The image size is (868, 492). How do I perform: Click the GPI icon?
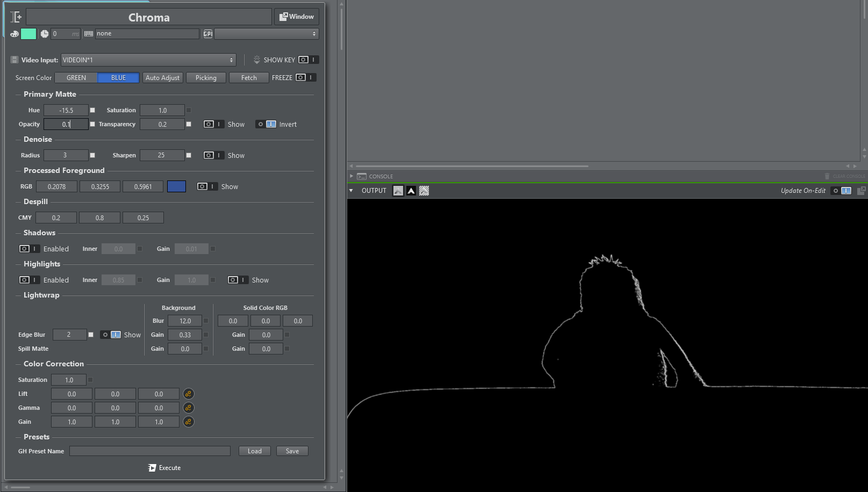pos(208,34)
